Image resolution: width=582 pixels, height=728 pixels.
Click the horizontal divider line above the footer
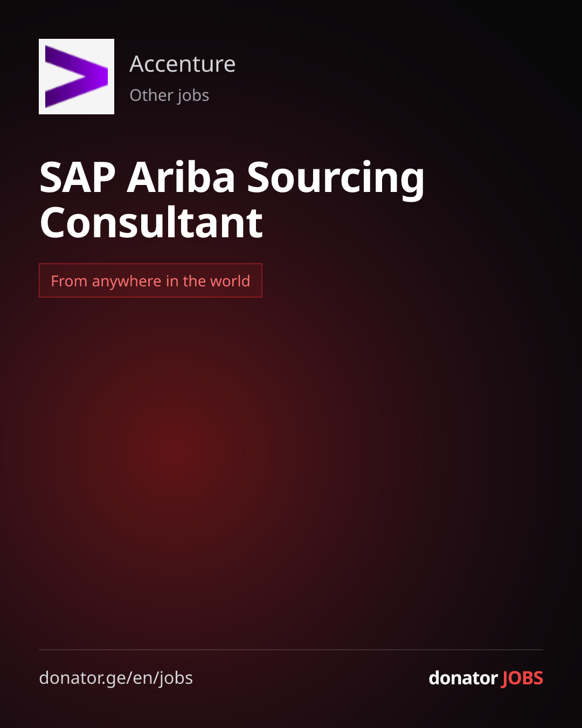(x=291, y=650)
